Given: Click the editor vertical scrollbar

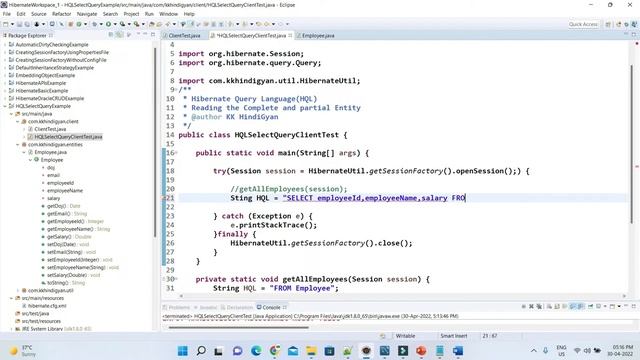Looking at the screenshot, I should coord(632,143).
